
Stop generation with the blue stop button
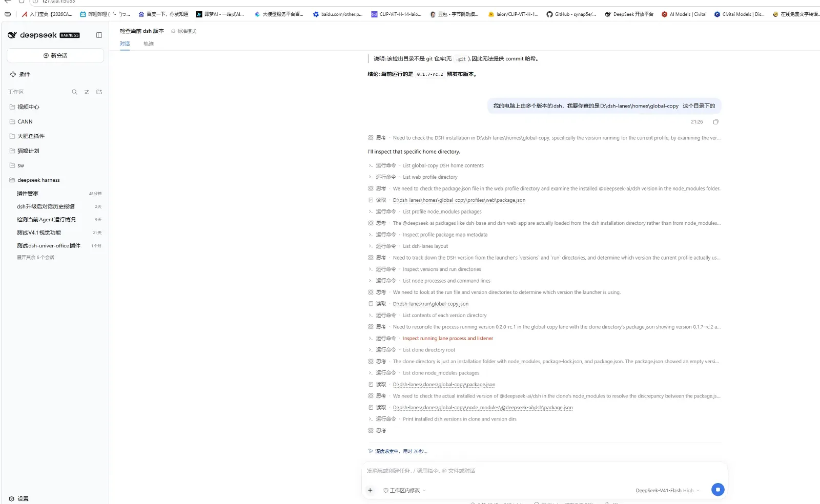[x=718, y=490]
